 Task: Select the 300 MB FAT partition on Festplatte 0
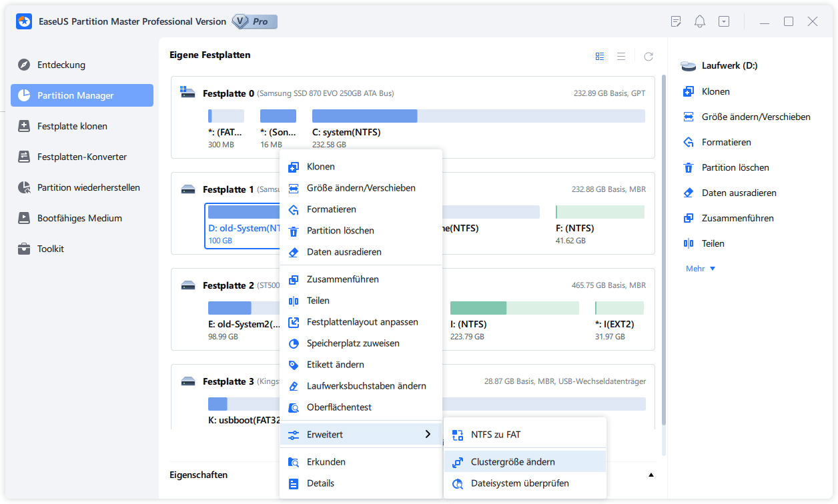[x=226, y=129]
